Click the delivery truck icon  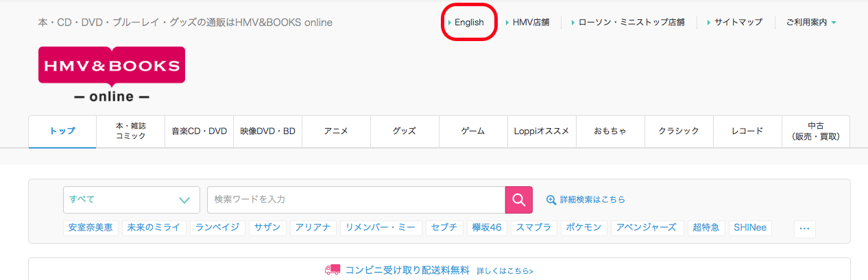333,270
